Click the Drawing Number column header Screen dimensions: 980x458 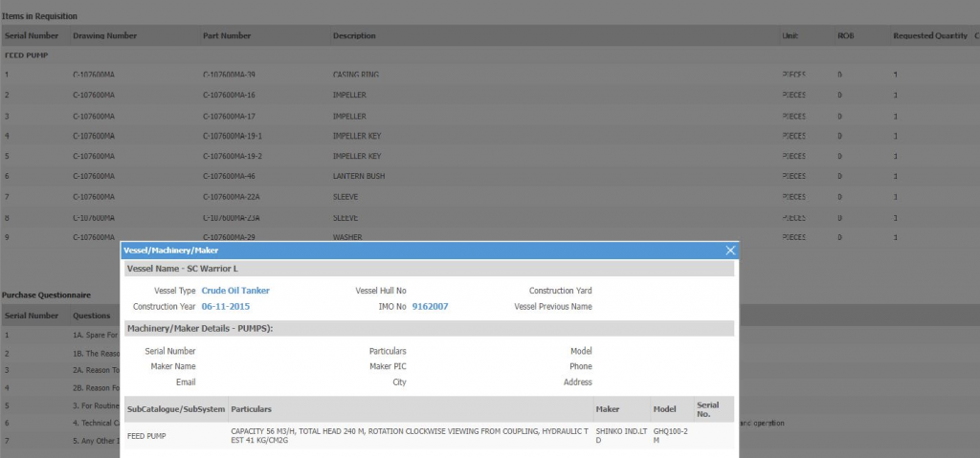(105, 36)
